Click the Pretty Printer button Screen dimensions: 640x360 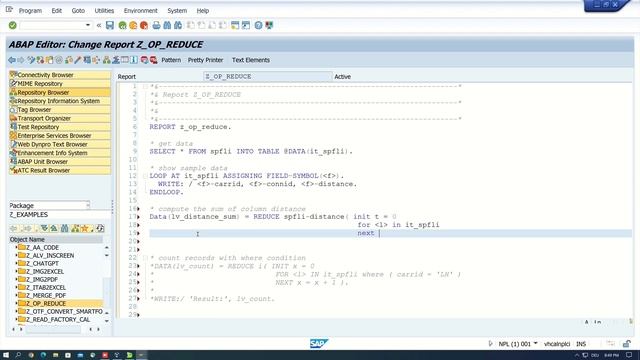tap(205, 60)
